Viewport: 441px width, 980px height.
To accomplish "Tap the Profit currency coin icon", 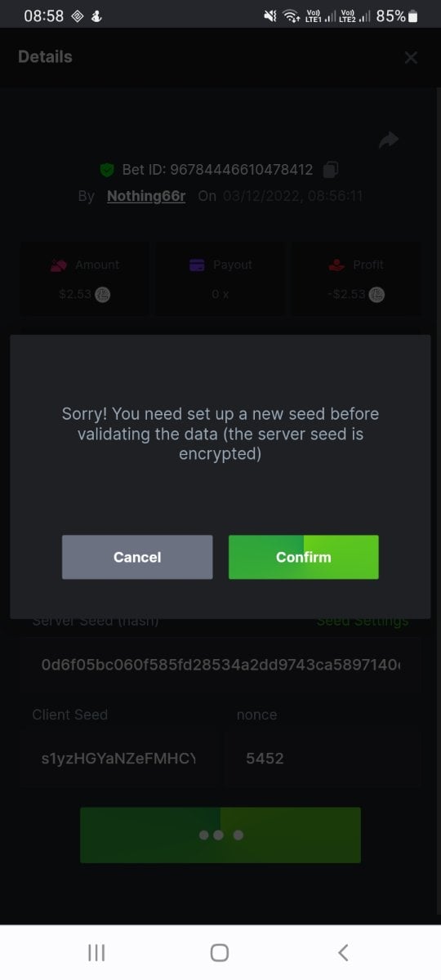I will tap(376, 294).
